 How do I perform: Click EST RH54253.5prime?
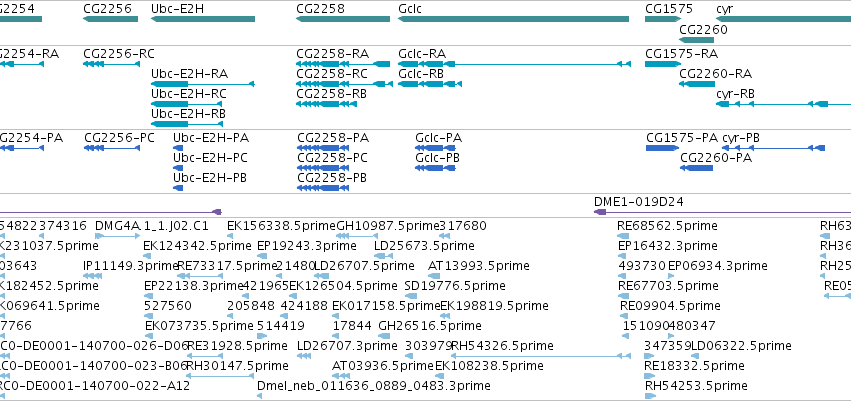click(650, 396)
